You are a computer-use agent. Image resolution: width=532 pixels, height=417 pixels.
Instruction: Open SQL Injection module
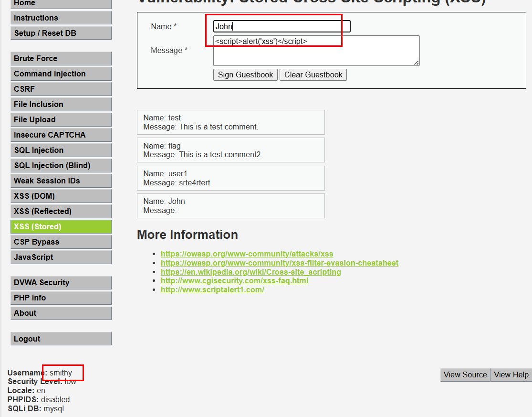pos(61,150)
